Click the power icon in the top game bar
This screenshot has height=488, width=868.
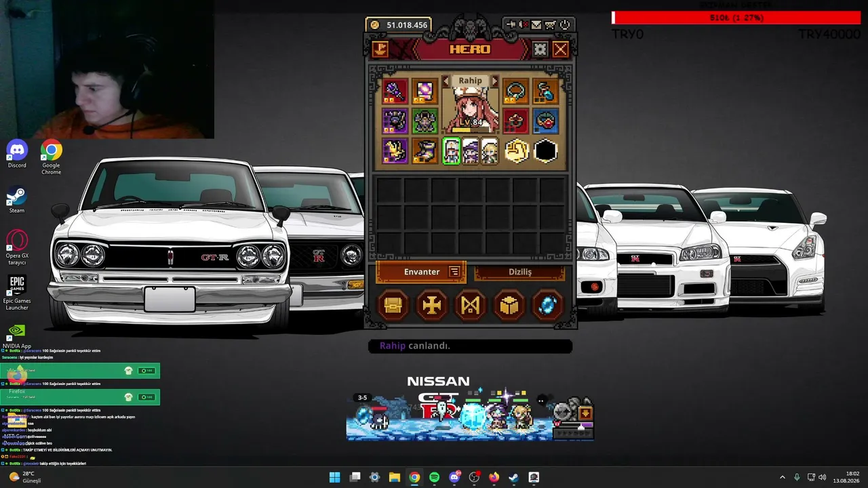[564, 25]
